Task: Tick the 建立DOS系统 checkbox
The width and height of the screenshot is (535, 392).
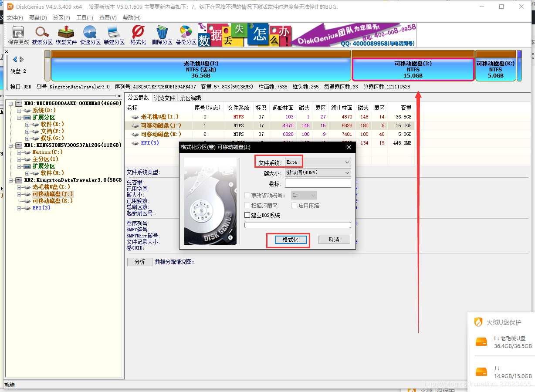Action: tap(247, 215)
